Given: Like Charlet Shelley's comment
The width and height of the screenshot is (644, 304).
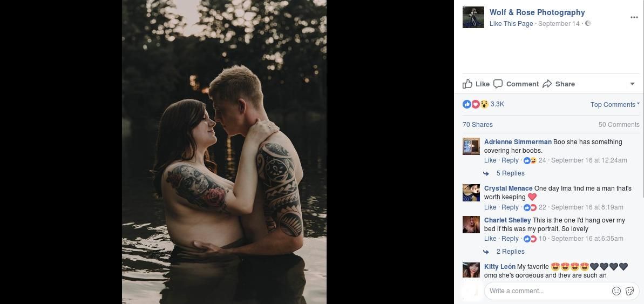Looking at the screenshot, I should point(490,239).
